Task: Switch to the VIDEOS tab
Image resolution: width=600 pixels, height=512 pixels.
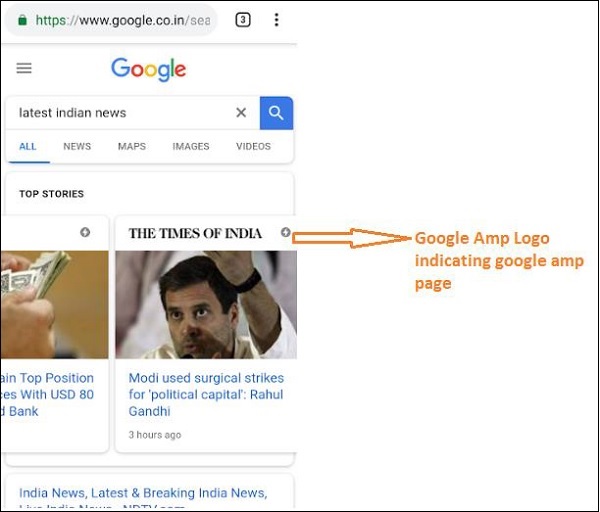Action: 253,146
